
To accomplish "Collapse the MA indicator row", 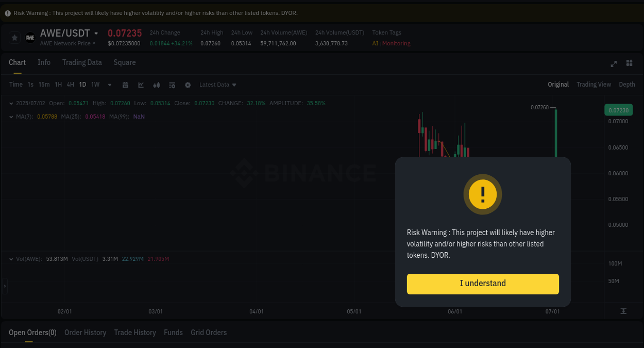I will click(x=11, y=117).
